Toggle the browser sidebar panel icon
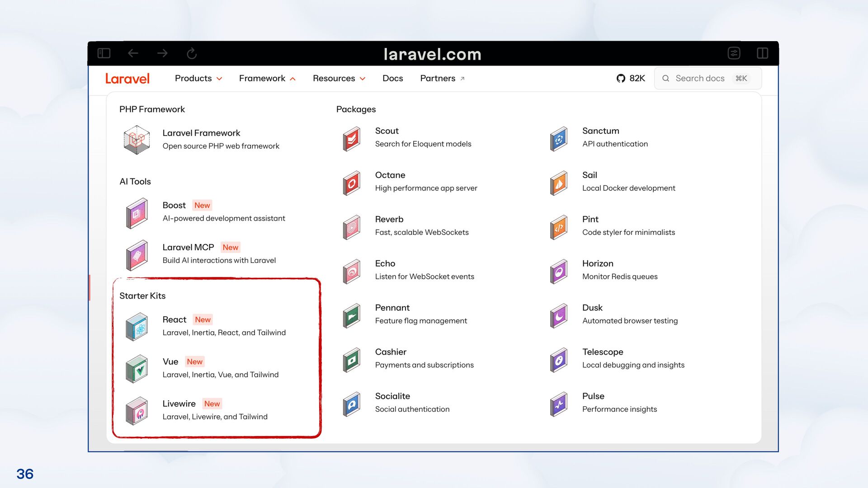Screen dimensions: 868x488 104,53
